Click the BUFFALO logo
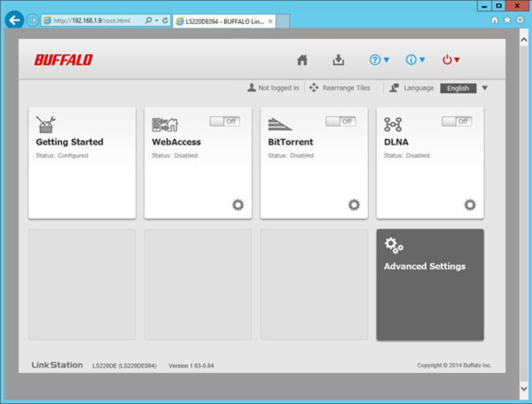This screenshot has height=404, width=532. pyautogui.click(x=63, y=60)
